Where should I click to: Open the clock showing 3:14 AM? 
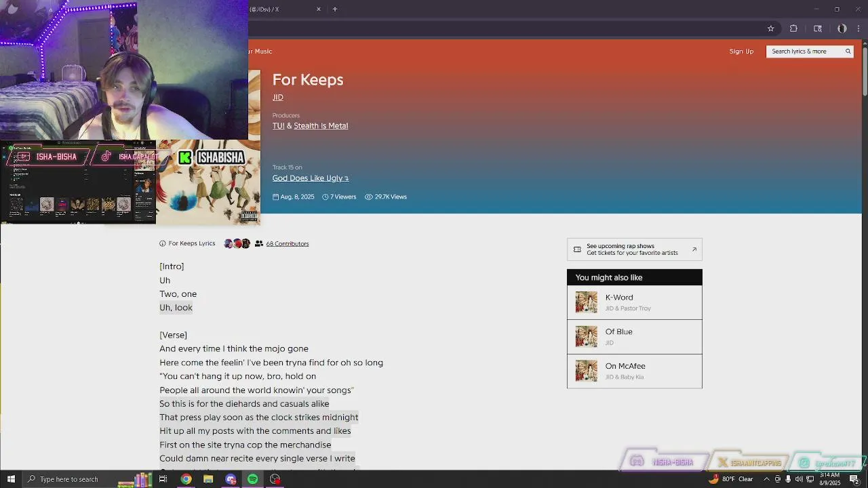[x=829, y=479]
